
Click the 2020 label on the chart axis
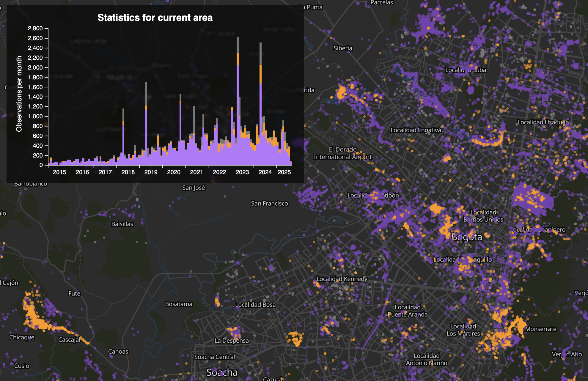[x=174, y=172]
